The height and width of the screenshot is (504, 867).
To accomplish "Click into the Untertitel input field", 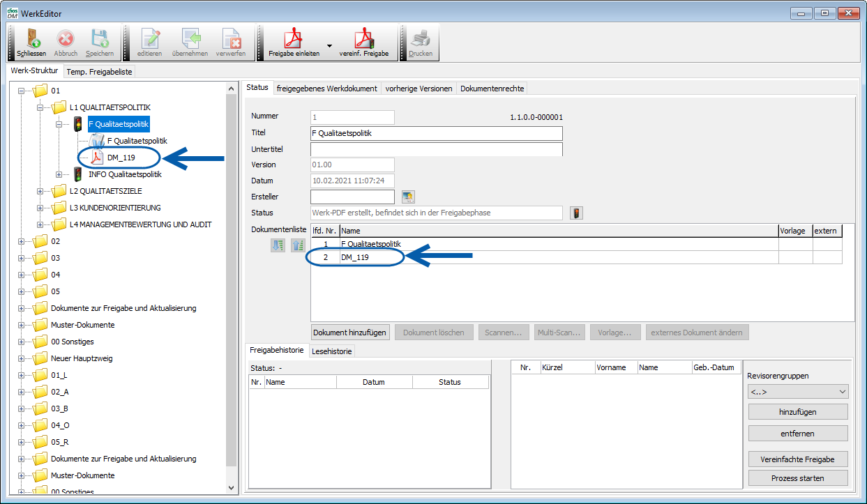I will tap(436, 149).
